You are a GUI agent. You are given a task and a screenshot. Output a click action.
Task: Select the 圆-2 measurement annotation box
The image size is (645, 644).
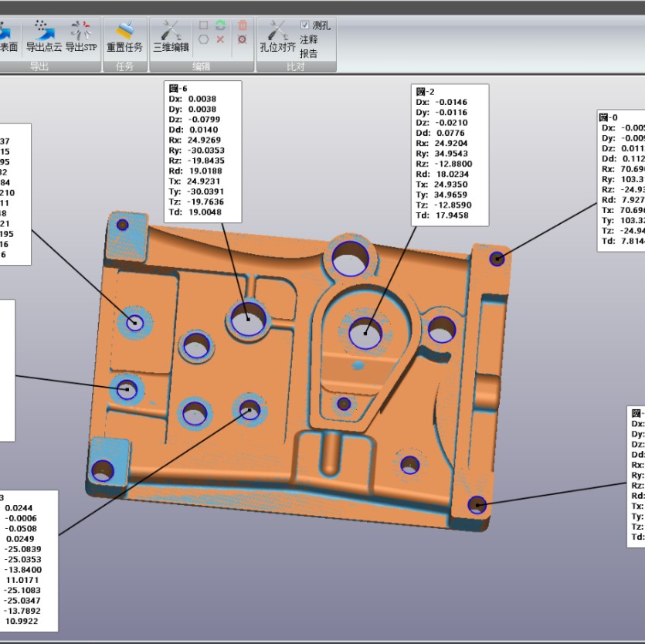click(x=451, y=155)
